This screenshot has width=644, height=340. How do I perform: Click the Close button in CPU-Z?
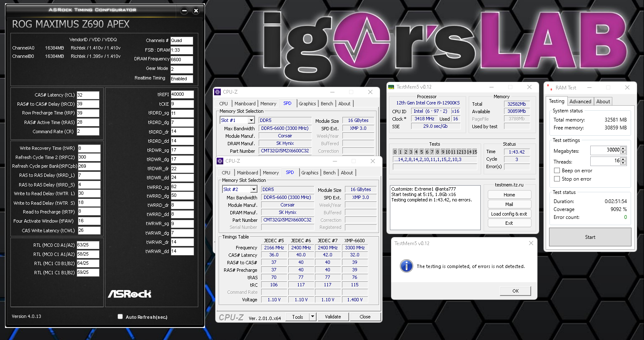click(x=365, y=317)
